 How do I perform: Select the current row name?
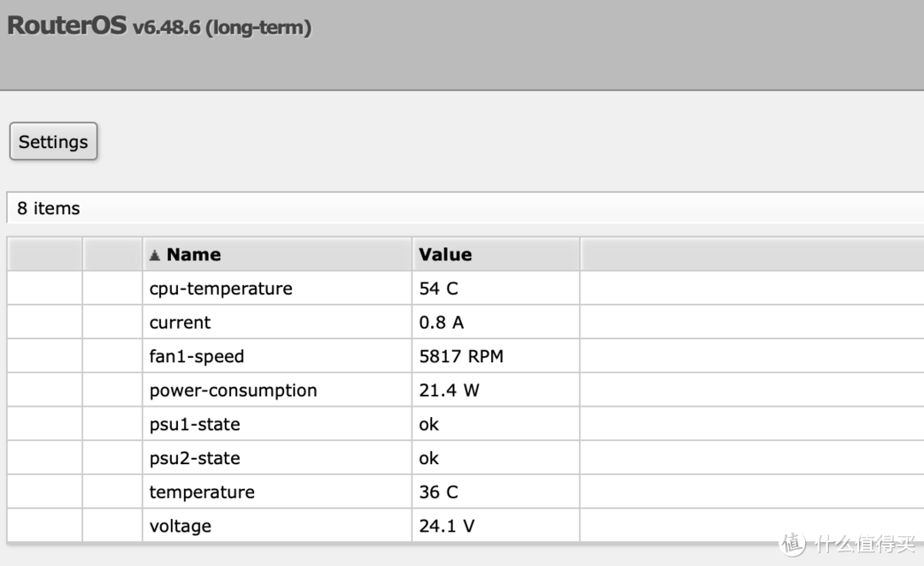(x=180, y=323)
